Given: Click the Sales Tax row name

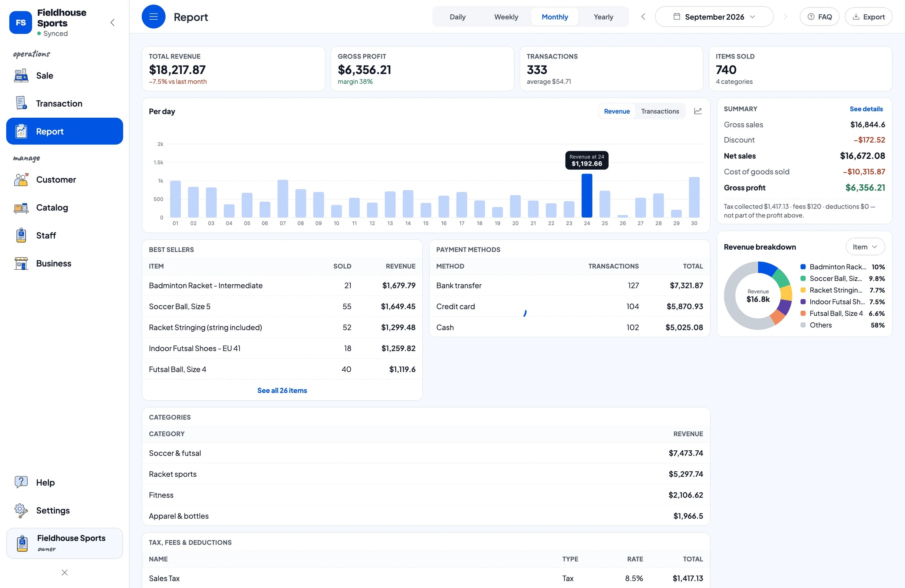Looking at the screenshot, I should 164,578.
